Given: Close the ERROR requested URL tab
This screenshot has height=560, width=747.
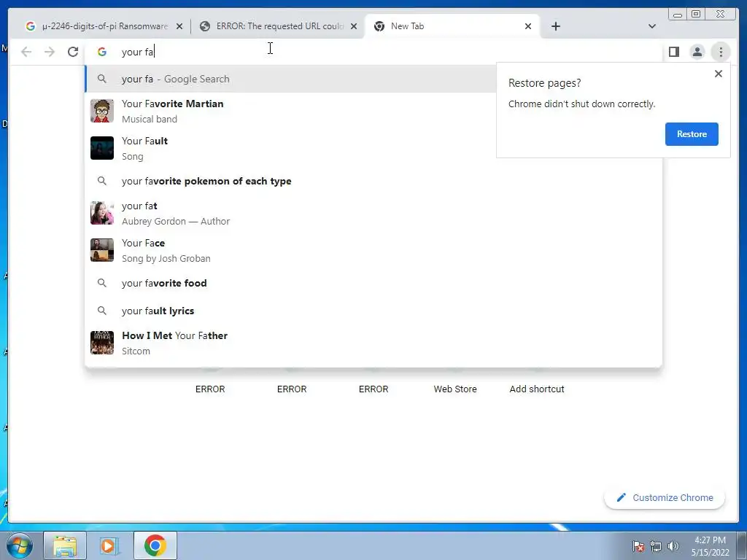Looking at the screenshot, I should click(354, 26).
